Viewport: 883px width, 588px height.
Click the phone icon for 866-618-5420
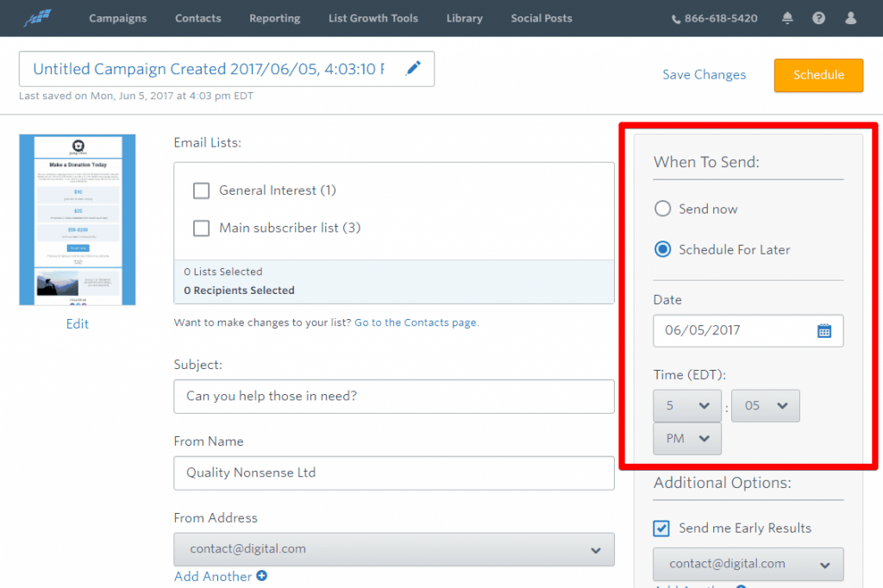pyautogui.click(x=676, y=19)
